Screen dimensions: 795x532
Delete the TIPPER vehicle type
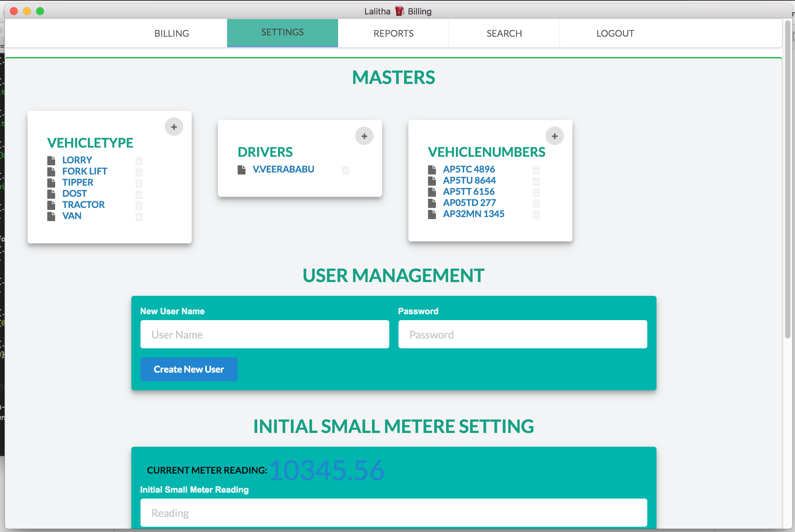pyautogui.click(x=139, y=183)
